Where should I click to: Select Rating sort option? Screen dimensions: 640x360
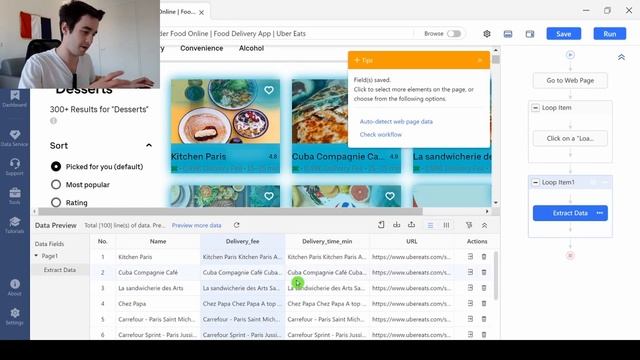click(x=56, y=202)
